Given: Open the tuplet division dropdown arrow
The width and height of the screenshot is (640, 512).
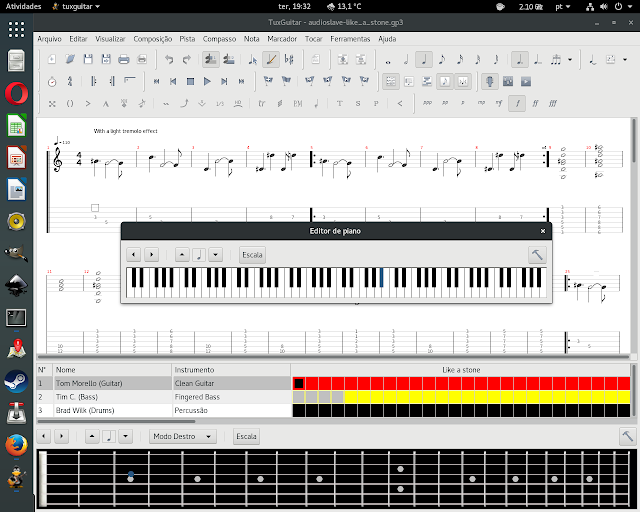Looking at the screenshot, I should [570, 60].
